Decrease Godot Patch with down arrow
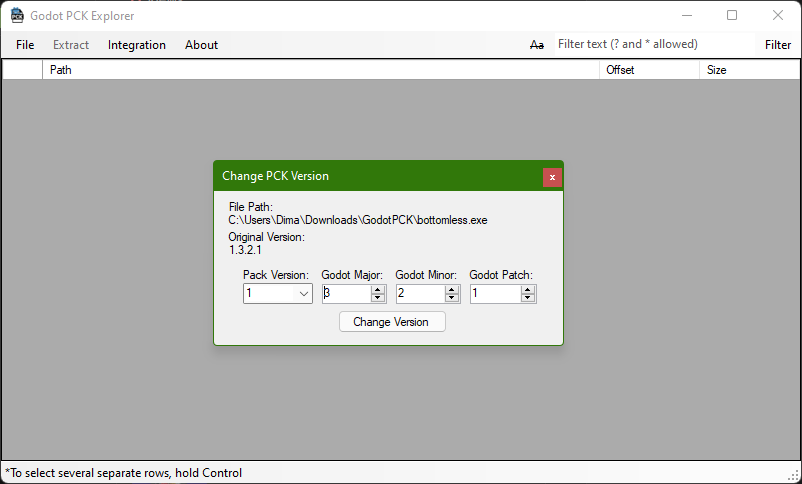Viewport: 802px width, 484px height. [528, 298]
